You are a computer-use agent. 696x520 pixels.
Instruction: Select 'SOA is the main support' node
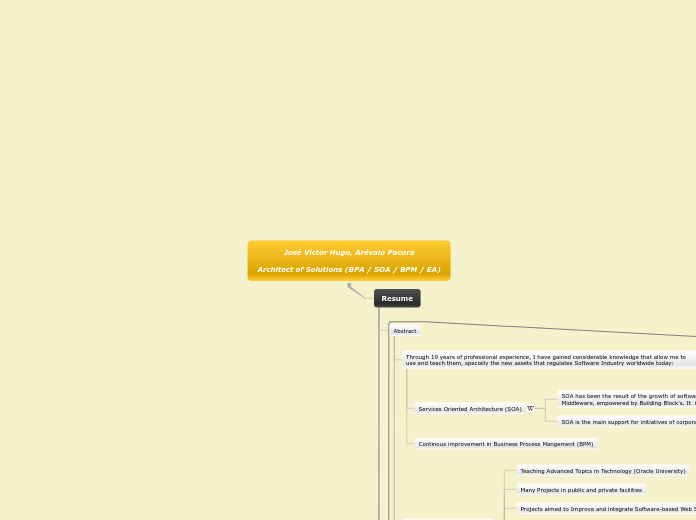pyautogui.click(x=627, y=422)
